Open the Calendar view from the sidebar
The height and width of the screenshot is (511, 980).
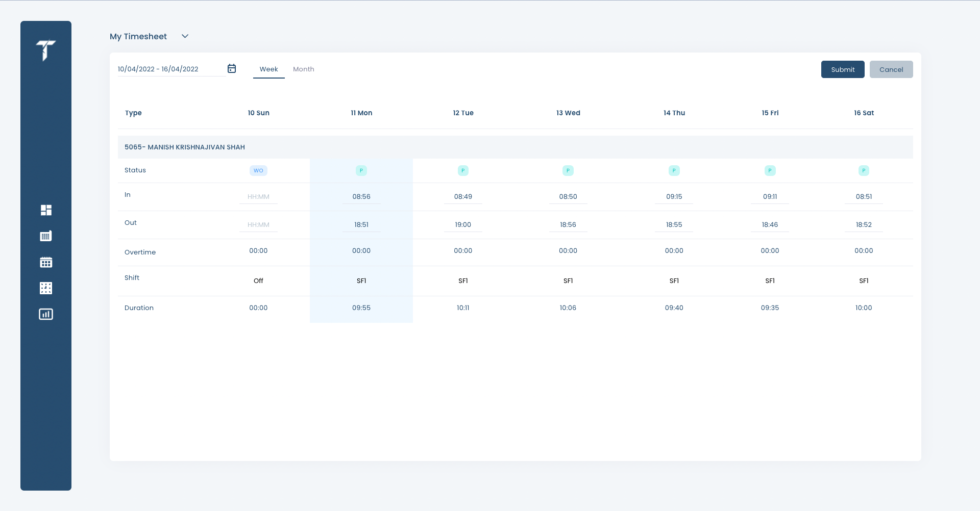coord(46,262)
